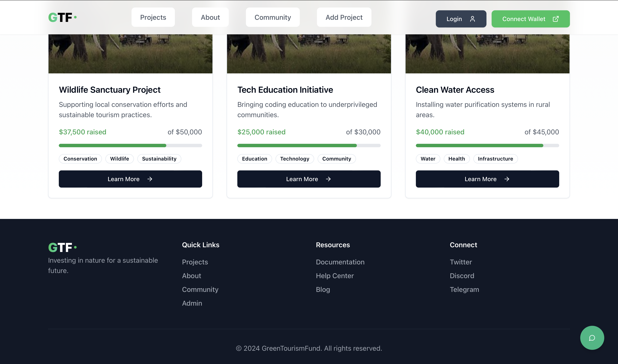Viewport: 618px width, 364px height.
Task: Open the Projects nav menu item
Action: click(x=153, y=17)
